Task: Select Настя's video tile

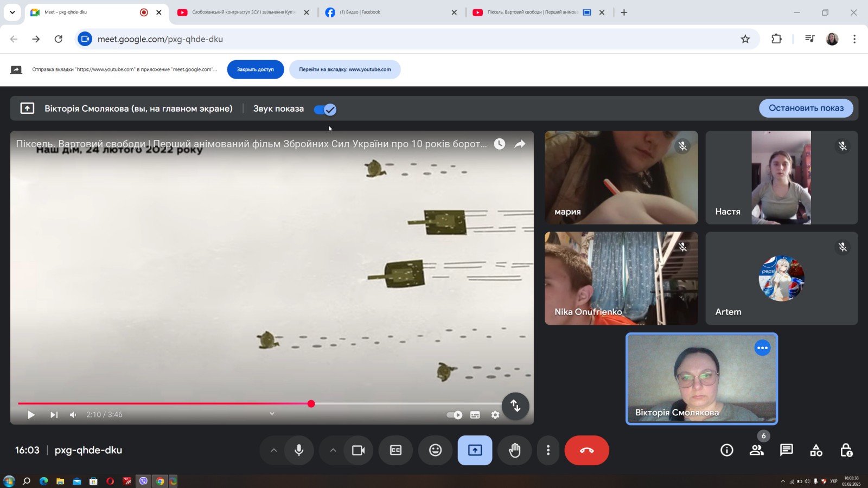Action: point(782,177)
